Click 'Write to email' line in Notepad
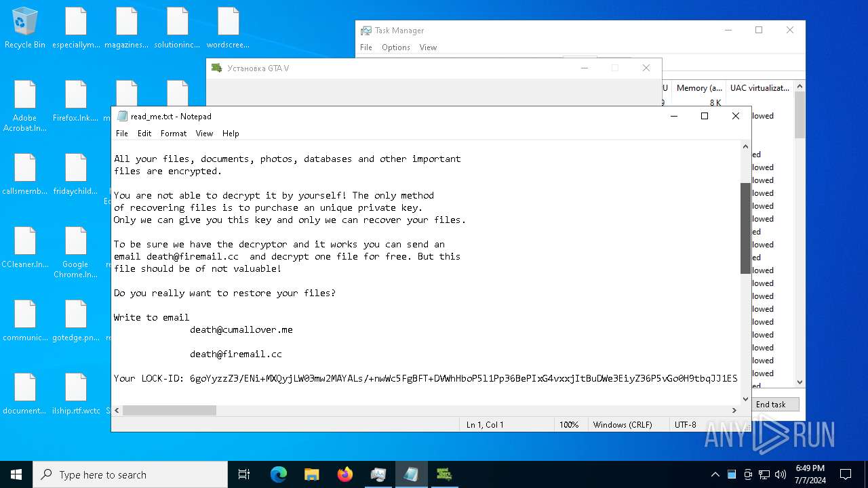The width and height of the screenshot is (868, 488). click(151, 317)
